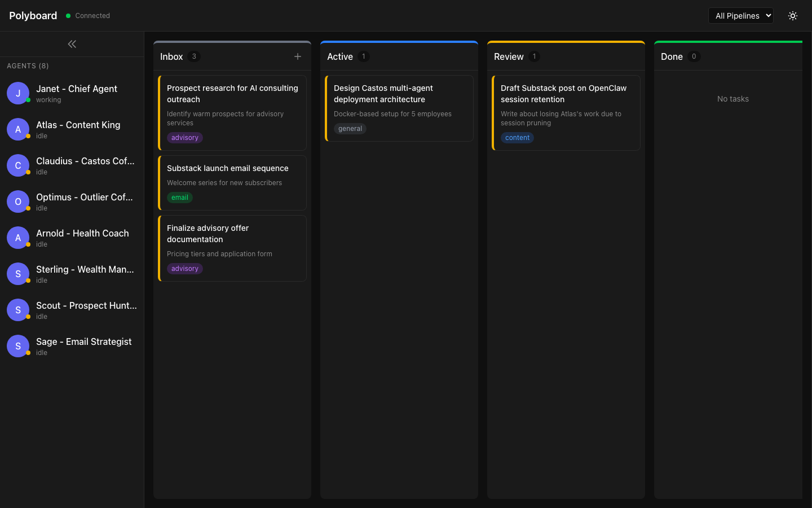Open Design Castos multi-agent deployment card
Image resolution: width=812 pixels, height=508 pixels.
(x=399, y=108)
